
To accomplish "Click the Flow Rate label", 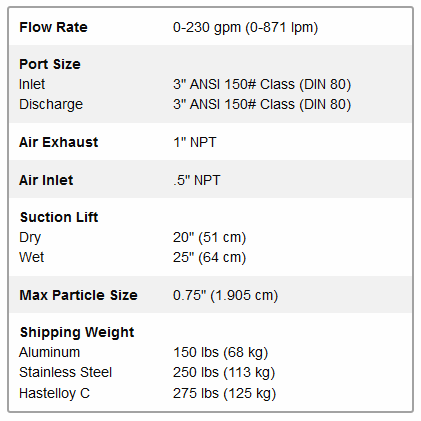I will [x=53, y=27].
